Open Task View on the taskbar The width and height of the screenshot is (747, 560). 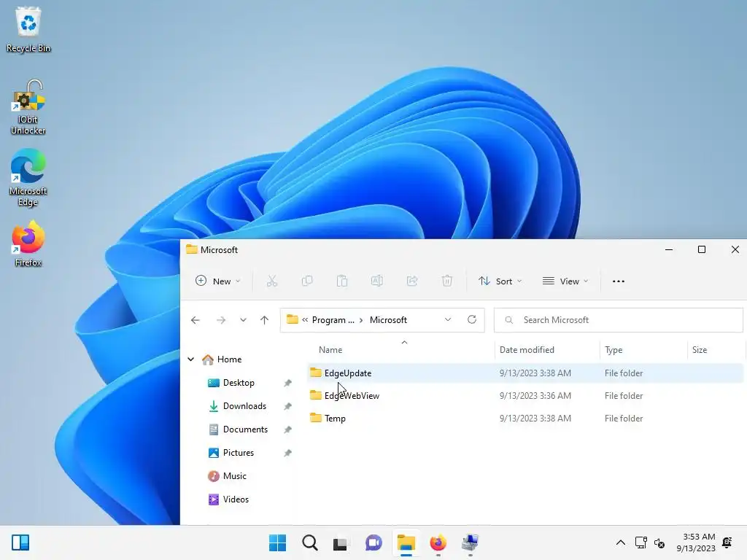[340, 542]
